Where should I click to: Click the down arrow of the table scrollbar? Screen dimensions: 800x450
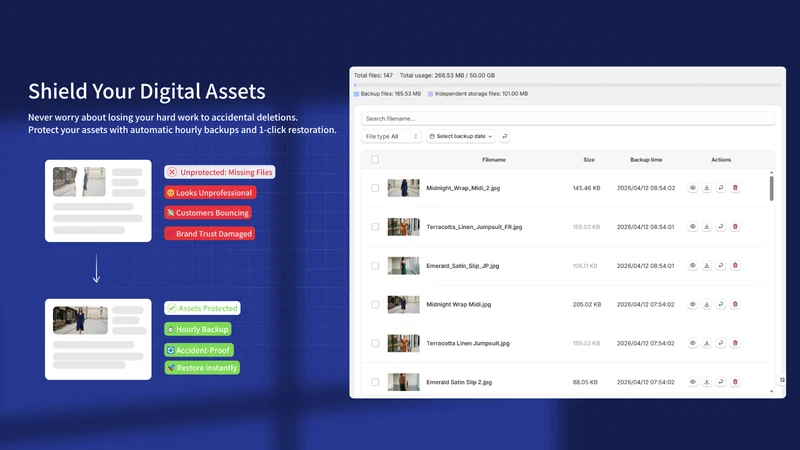(771, 391)
